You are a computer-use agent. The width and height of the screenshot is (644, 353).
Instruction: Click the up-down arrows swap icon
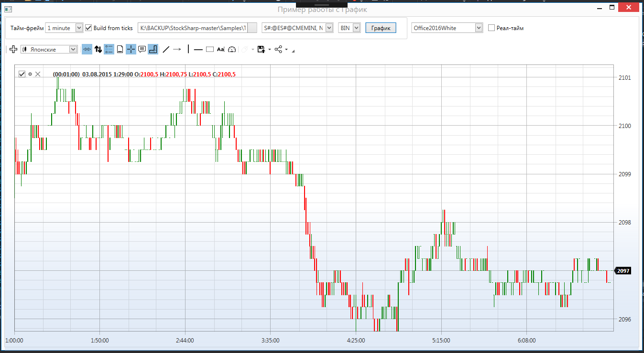(x=98, y=49)
